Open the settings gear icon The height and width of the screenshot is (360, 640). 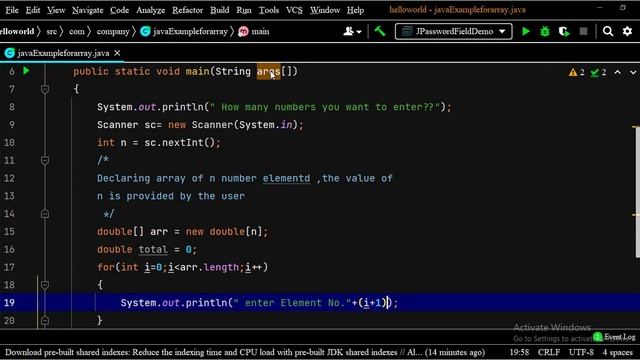tap(627, 31)
